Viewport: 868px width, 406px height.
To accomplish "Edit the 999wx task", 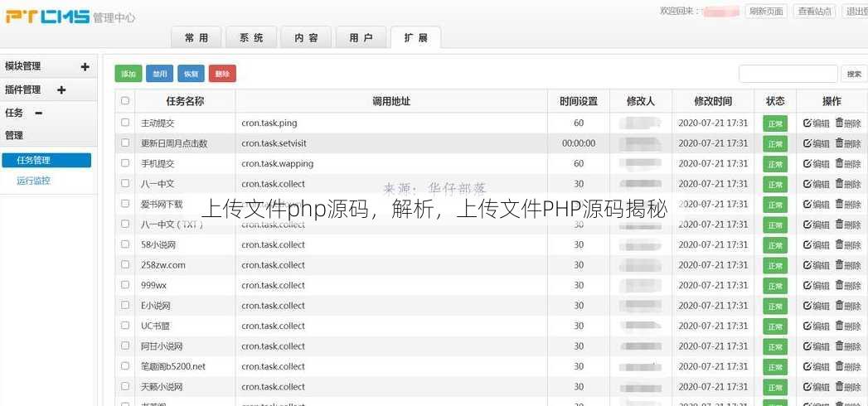I will pos(816,285).
